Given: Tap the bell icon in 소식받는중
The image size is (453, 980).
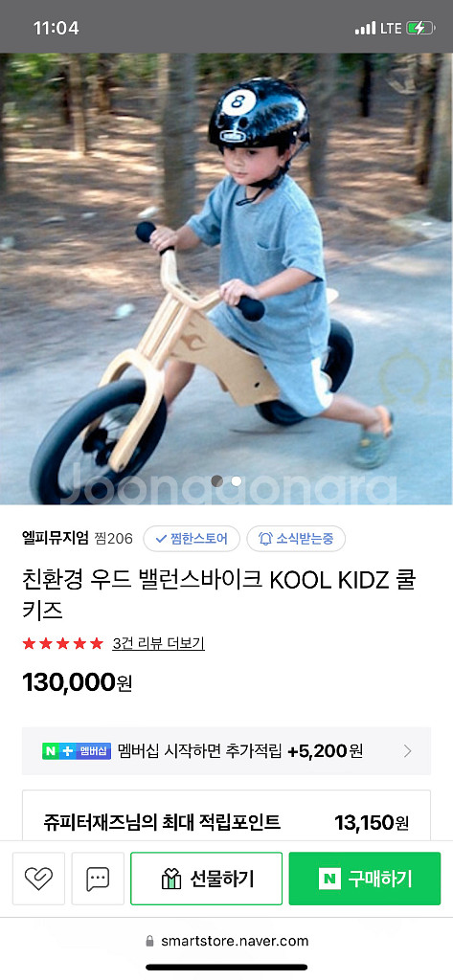Looking at the screenshot, I should (265, 538).
